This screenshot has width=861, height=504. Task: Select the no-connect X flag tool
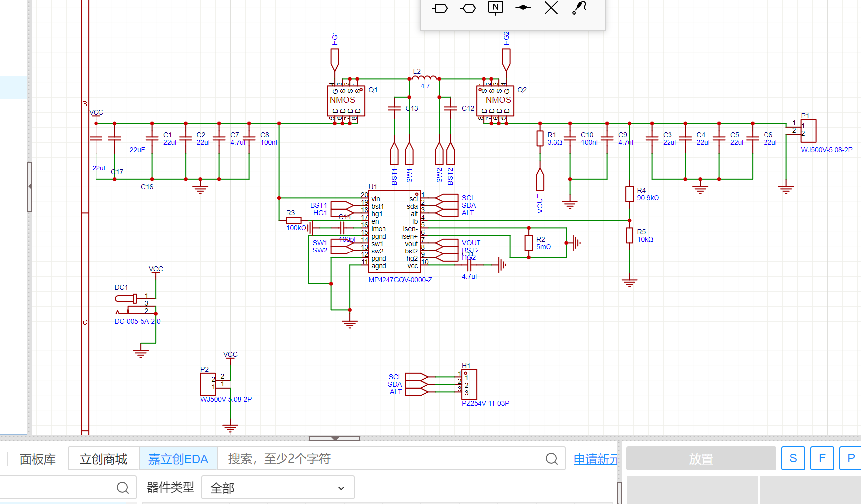click(551, 8)
